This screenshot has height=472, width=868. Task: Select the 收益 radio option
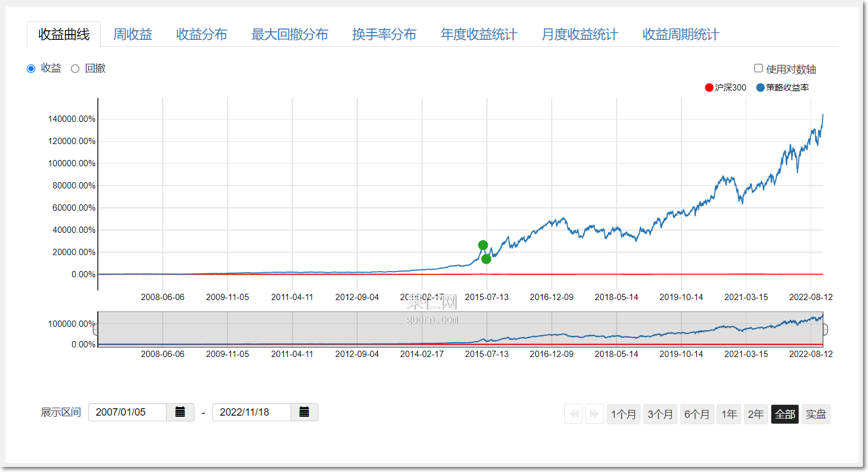pos(31,69)
